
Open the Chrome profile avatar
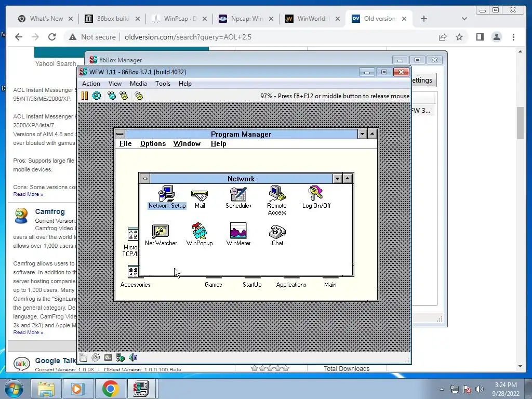[497, 37]
